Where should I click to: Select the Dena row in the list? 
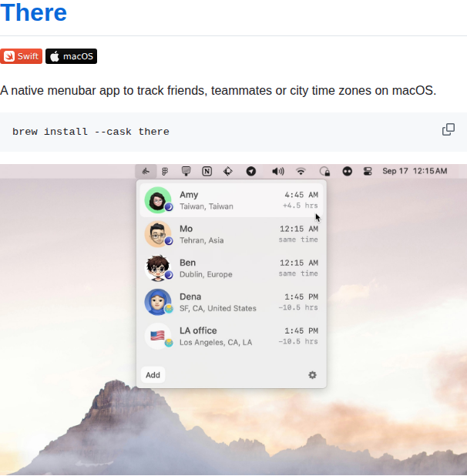(231, 302)
